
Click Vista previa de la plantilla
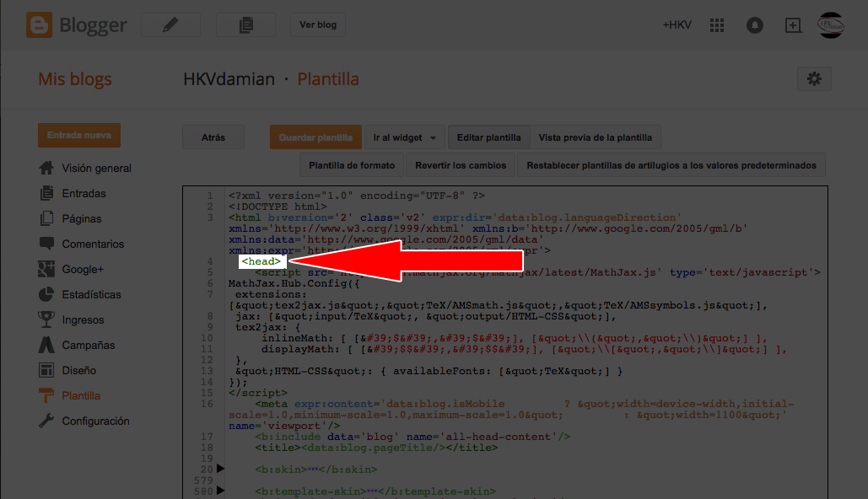[x=595, y=137]
